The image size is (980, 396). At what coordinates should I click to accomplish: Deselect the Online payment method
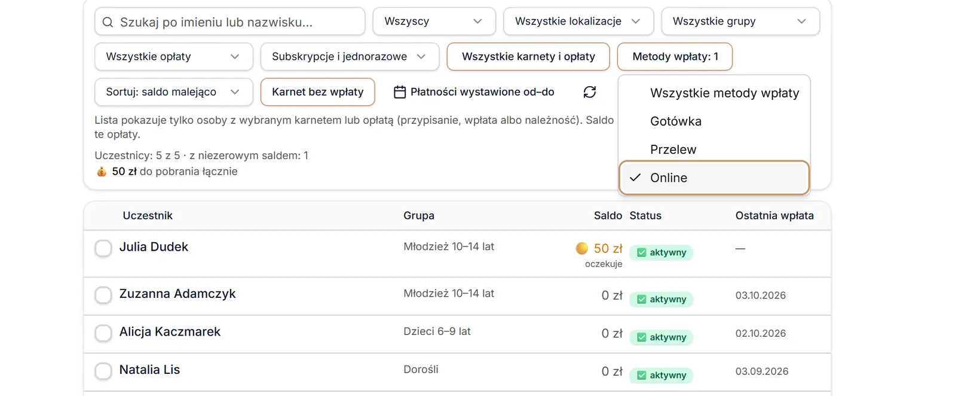pyautogui.click(x=714, y=178)
